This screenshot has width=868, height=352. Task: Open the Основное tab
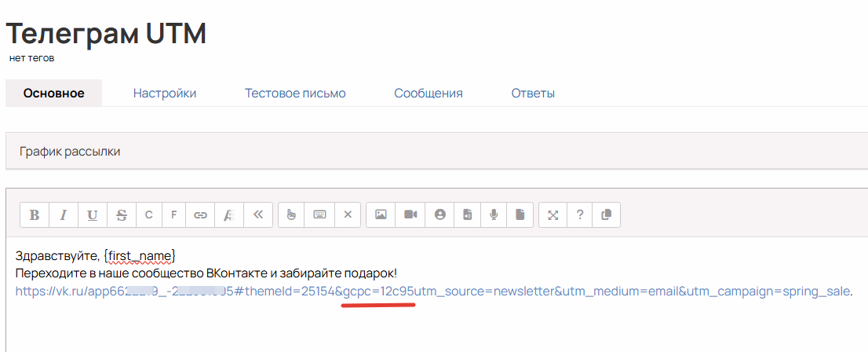(53, 93)
